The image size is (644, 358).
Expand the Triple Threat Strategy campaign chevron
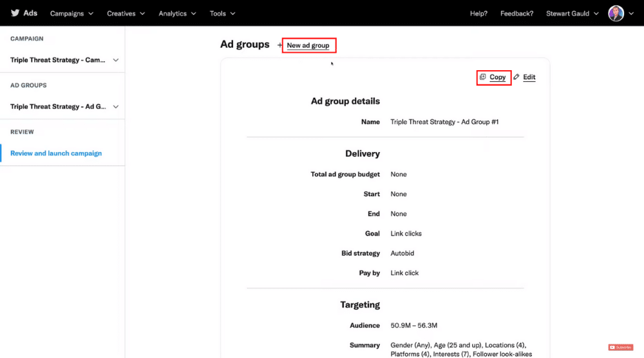pyautogui.click(x=116, y=60)
